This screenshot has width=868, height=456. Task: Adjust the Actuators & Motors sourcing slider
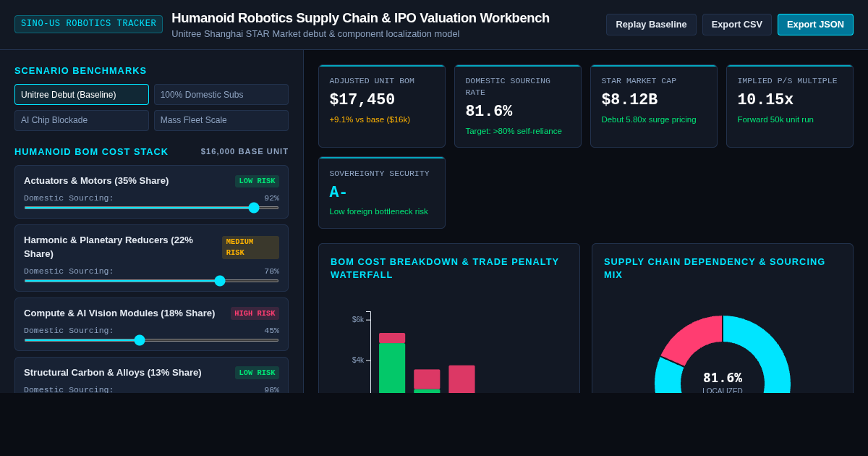coord(151,208)
